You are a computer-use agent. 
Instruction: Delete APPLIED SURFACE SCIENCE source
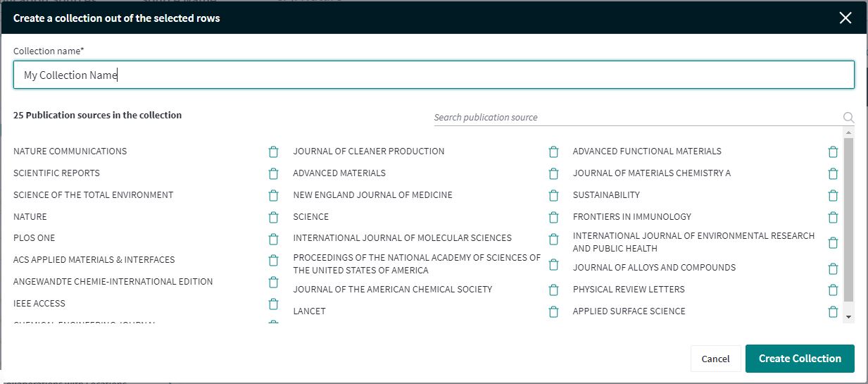833,311
